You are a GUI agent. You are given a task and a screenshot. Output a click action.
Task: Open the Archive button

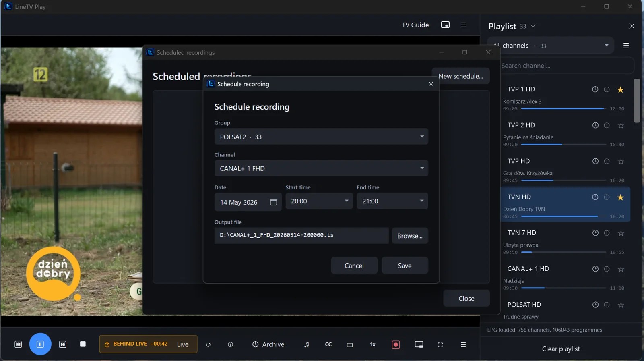pyautogui.click(x=268, y=344)
